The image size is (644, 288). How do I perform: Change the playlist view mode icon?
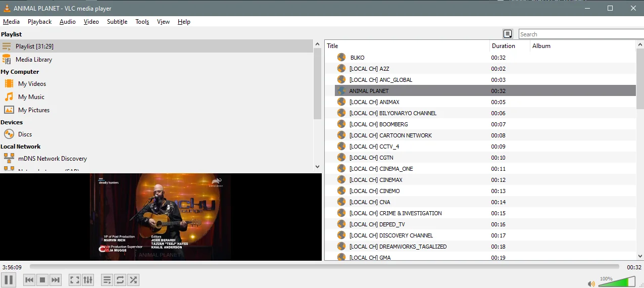(x=508, y=34)
